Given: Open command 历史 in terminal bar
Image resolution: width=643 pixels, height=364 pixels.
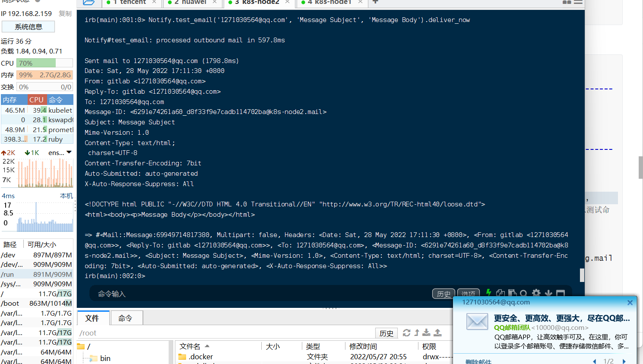Looking at the screenshot, I should (x=443, y=294).
